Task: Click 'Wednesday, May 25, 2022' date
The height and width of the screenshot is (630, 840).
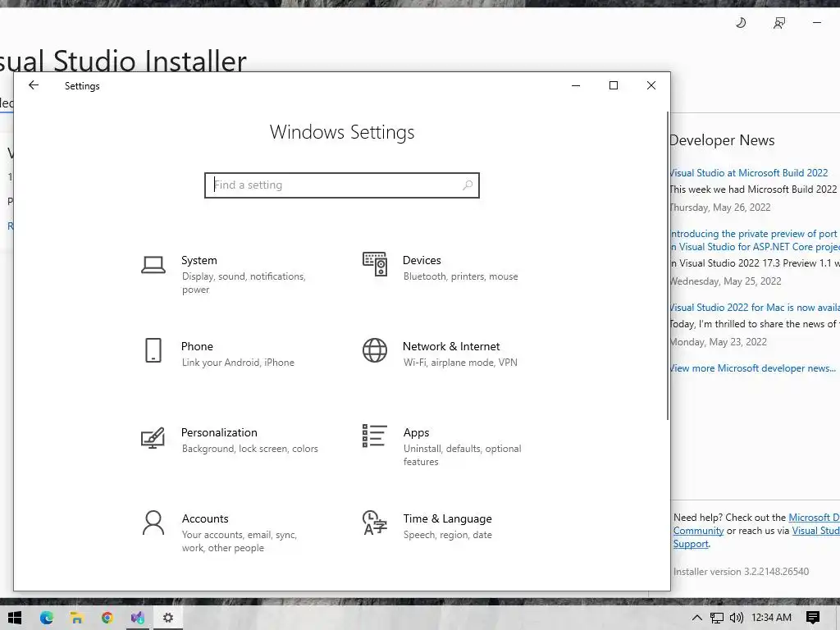Action: tap(725, 281)
